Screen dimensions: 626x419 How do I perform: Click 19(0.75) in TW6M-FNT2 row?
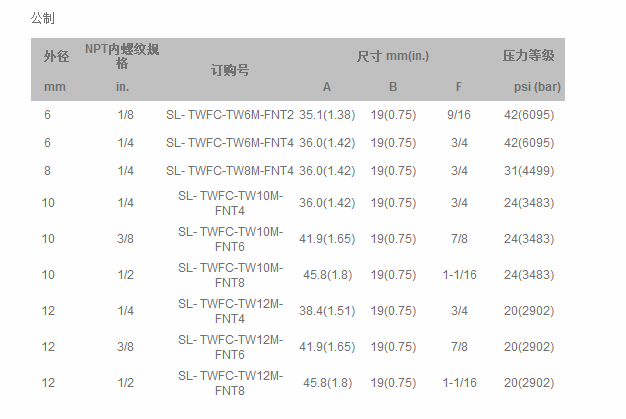tap(393, 115)
